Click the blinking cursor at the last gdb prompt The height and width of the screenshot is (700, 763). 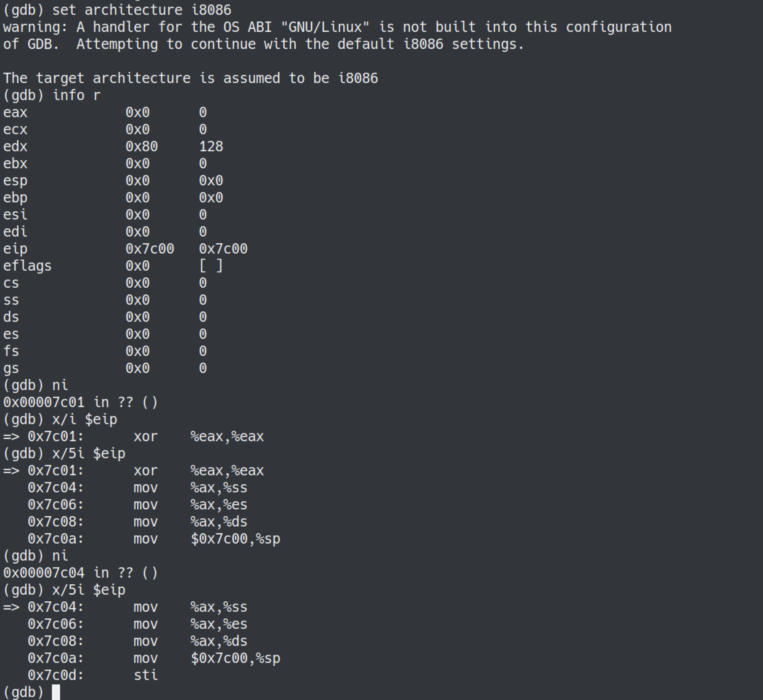pyautogui.click(x=56, y=692)
